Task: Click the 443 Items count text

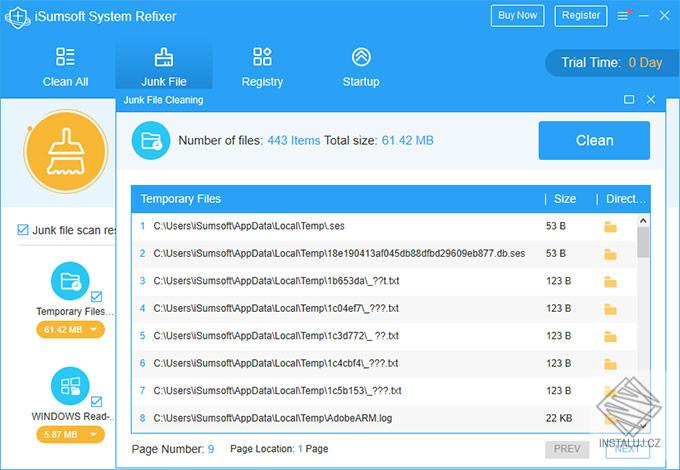Action: coord(294,140)
